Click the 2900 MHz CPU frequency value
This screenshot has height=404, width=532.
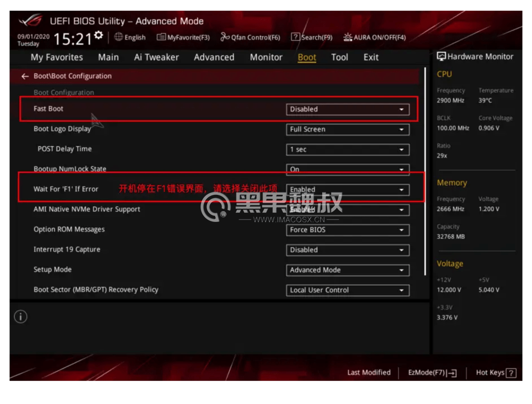pyautogui.click(x=450, y=101)
